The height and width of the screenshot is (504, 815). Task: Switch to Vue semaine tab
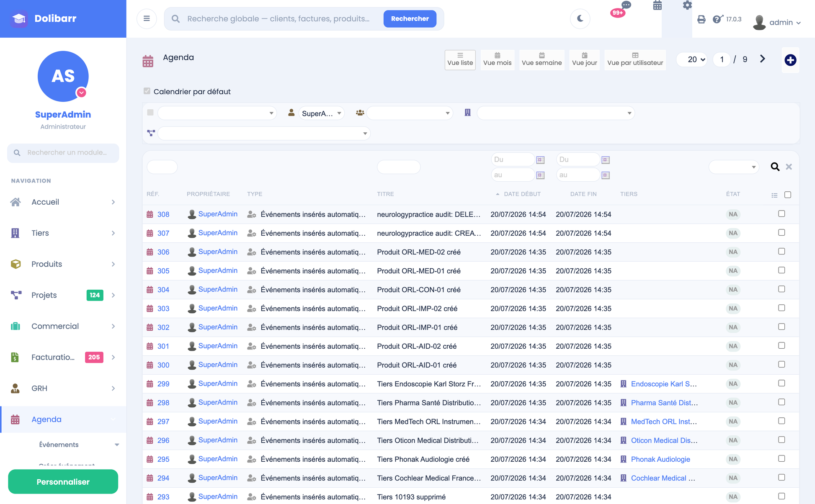tap(542, 60)
